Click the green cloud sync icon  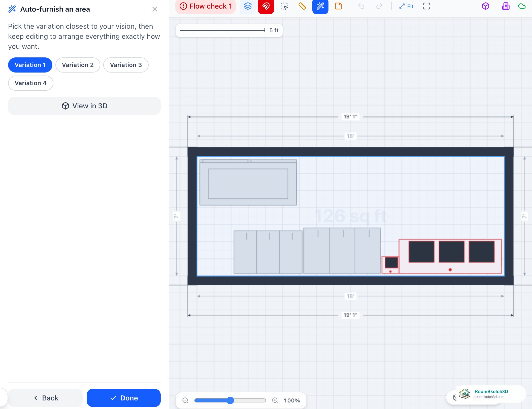click(x=522, y=6)
